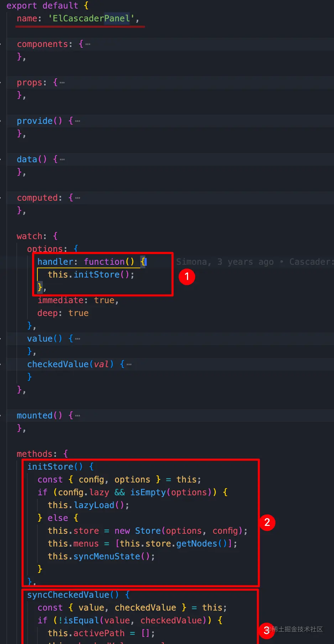Click the 'export default' keywords
The image size is (334, 644).
[42, 6]
